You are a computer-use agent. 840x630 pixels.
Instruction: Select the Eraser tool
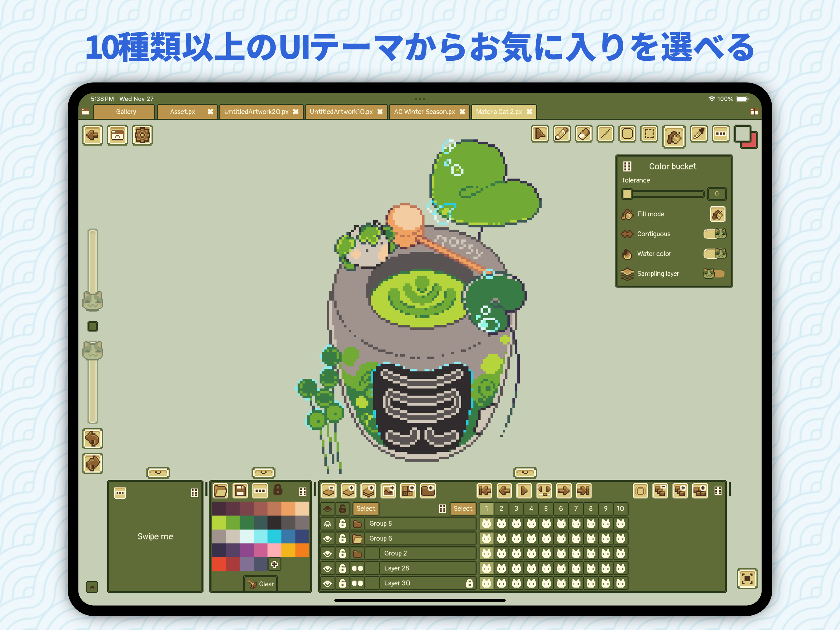click(584, 134)
